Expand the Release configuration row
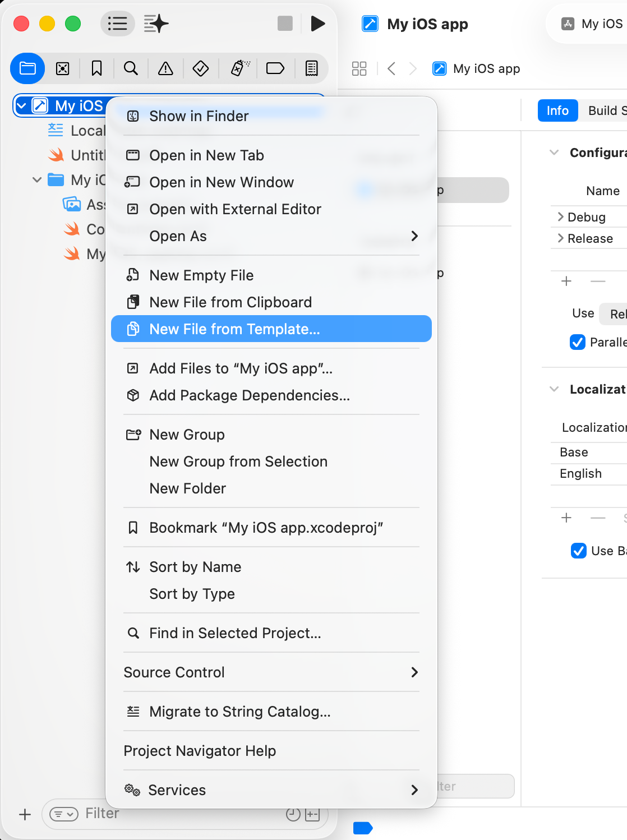Image resolution: width=627 pixels, height=840 pixels. [x=560, y=238]
